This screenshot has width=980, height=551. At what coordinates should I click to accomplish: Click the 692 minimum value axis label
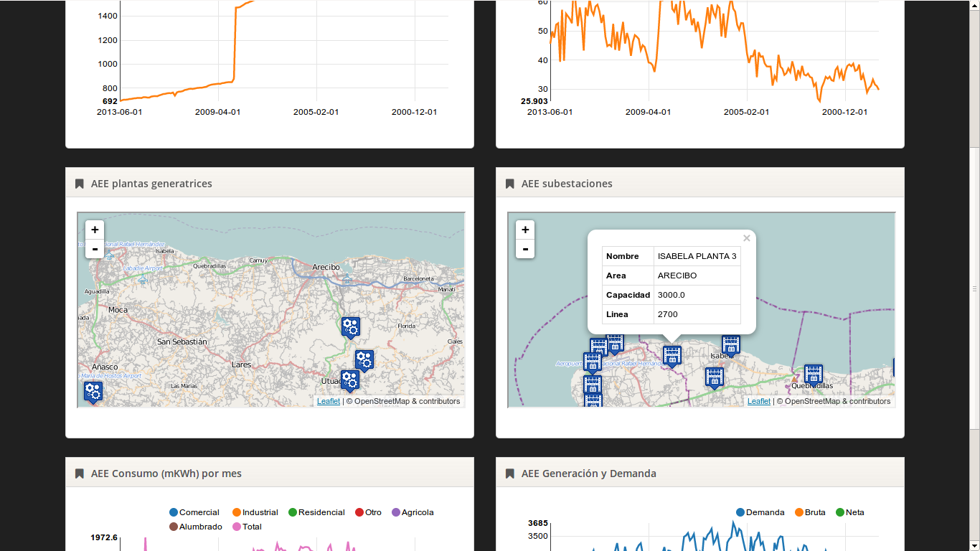coord(110,102)
